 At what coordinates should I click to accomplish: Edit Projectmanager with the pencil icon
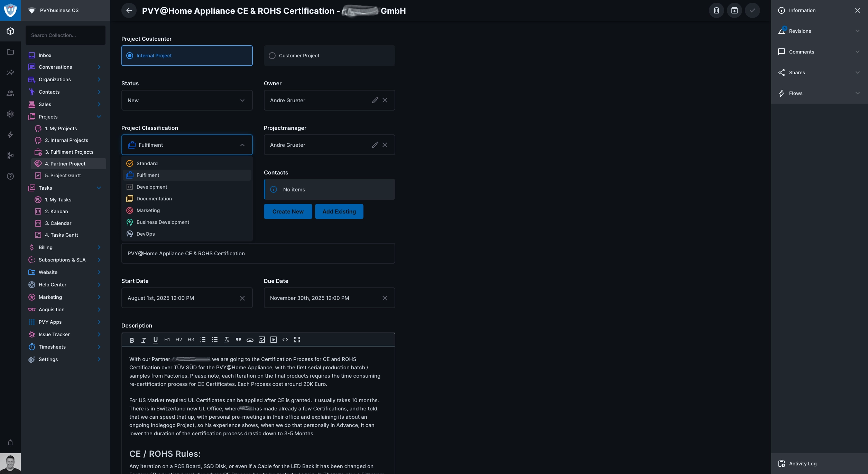coord(375,145)
